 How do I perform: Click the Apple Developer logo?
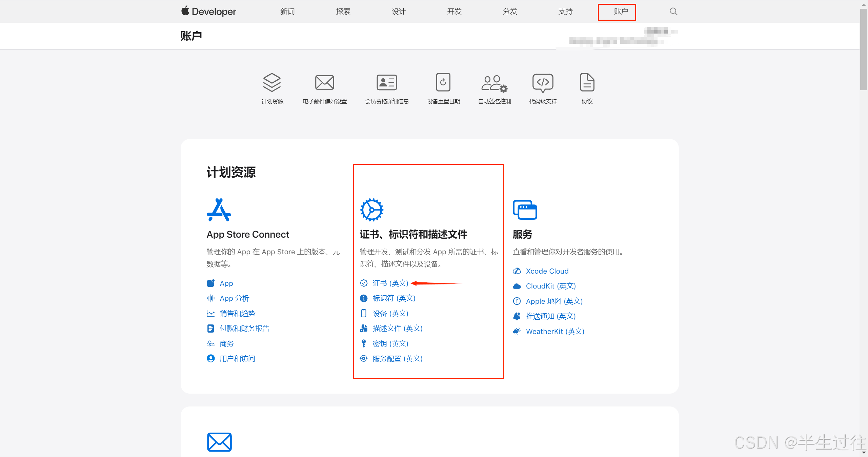[208, 11]
